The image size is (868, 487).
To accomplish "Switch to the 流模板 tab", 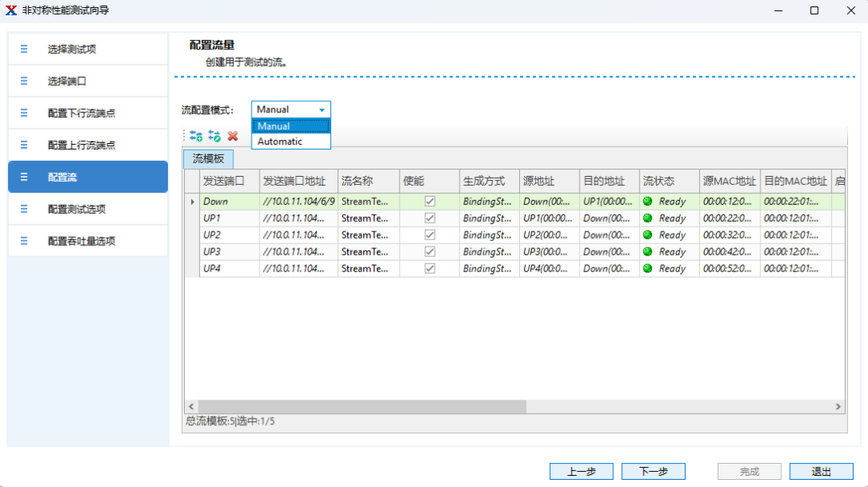I will click(208, 159).
